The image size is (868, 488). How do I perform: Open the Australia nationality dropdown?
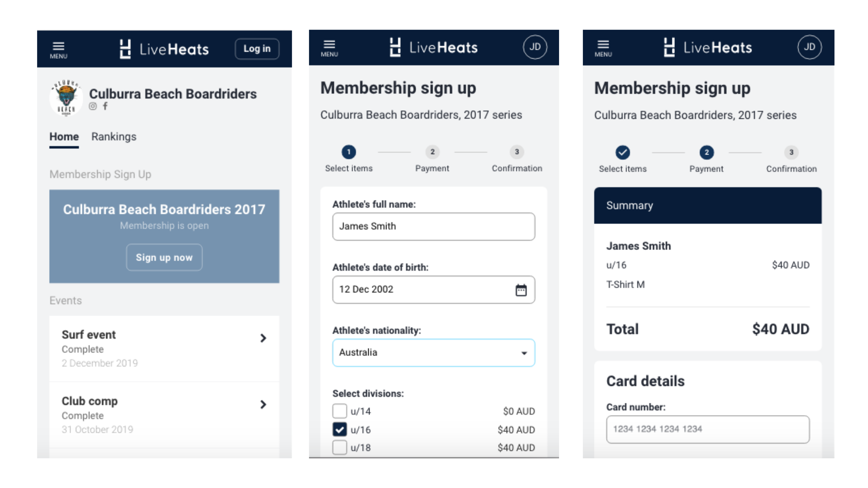click(x=434, y=353)
